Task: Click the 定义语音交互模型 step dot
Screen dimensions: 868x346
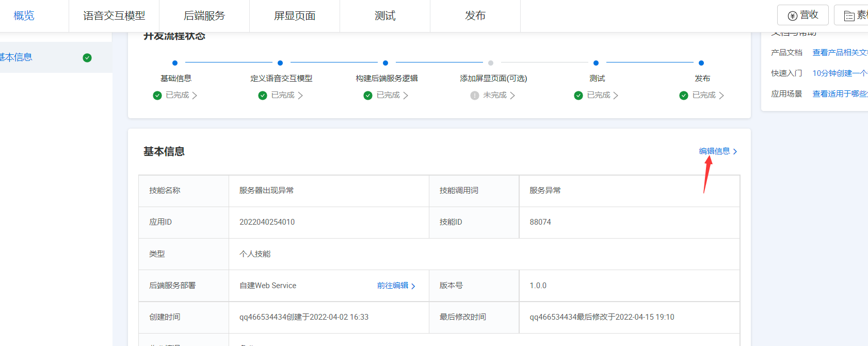Action: coord(280,63)
